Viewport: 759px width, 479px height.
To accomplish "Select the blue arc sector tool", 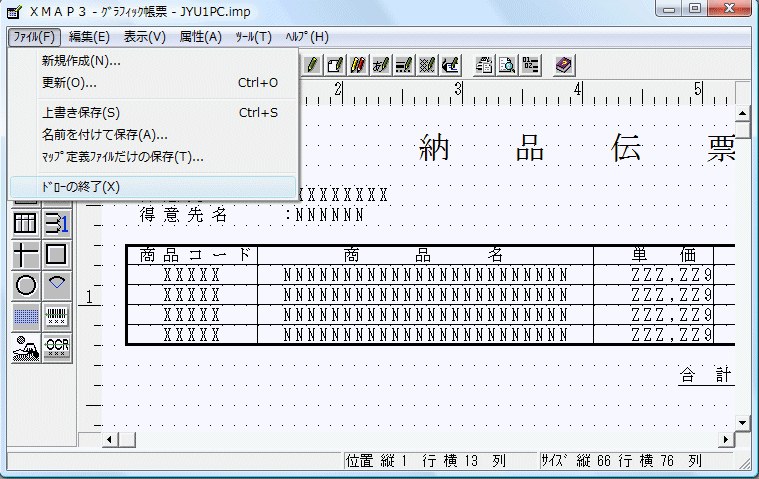I will pos(57,285).
